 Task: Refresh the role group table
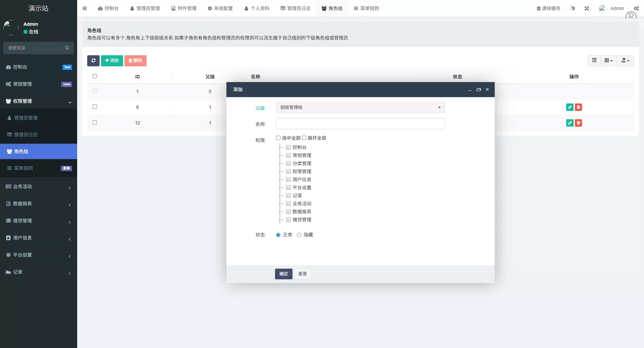click(x=93, y=61)
